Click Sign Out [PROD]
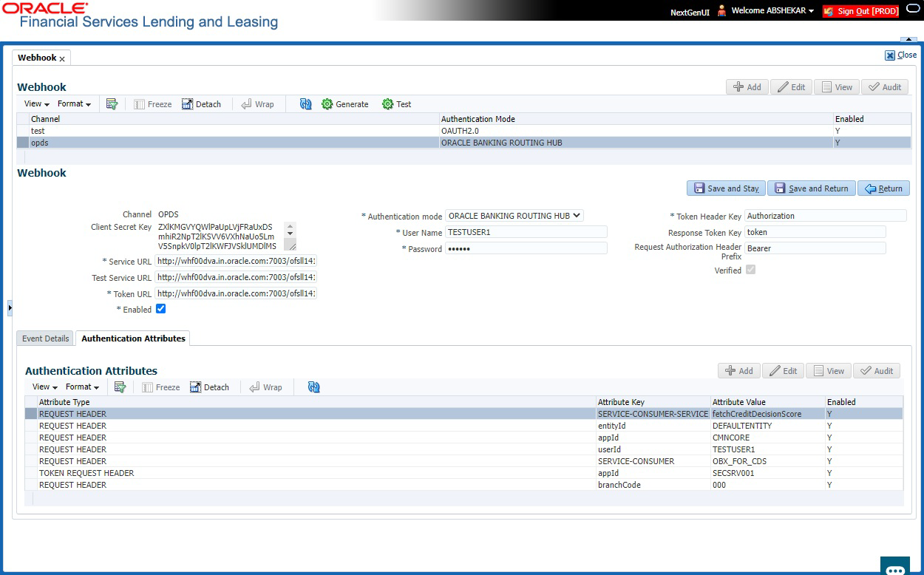 (861, 11)
